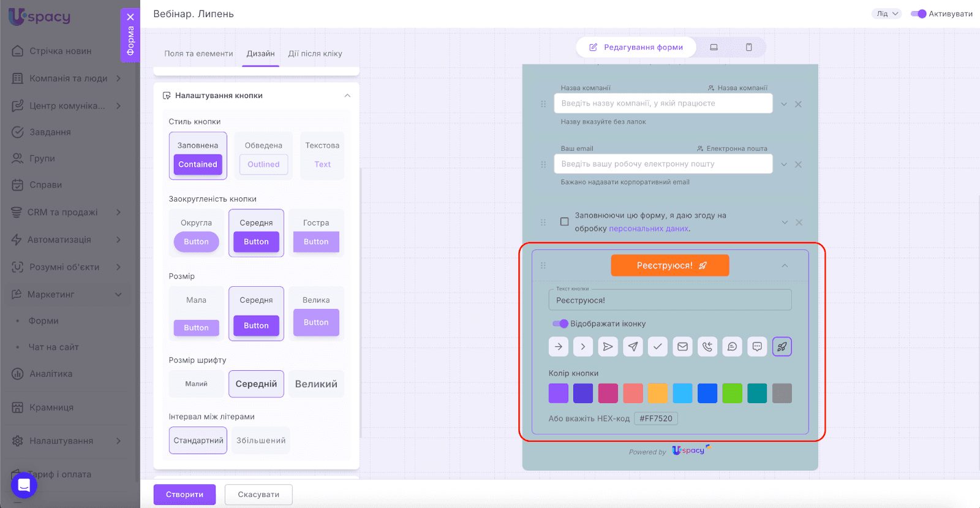Switch to Поля та елементи tab
980x508 pixels.
(x=198, y=54)
